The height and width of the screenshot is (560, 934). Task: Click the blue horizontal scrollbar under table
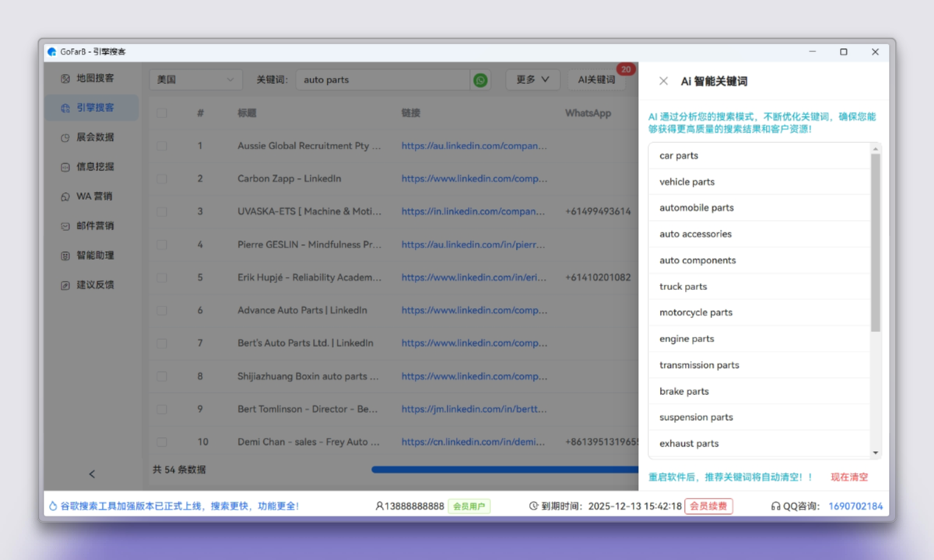[x=504, y=470]
